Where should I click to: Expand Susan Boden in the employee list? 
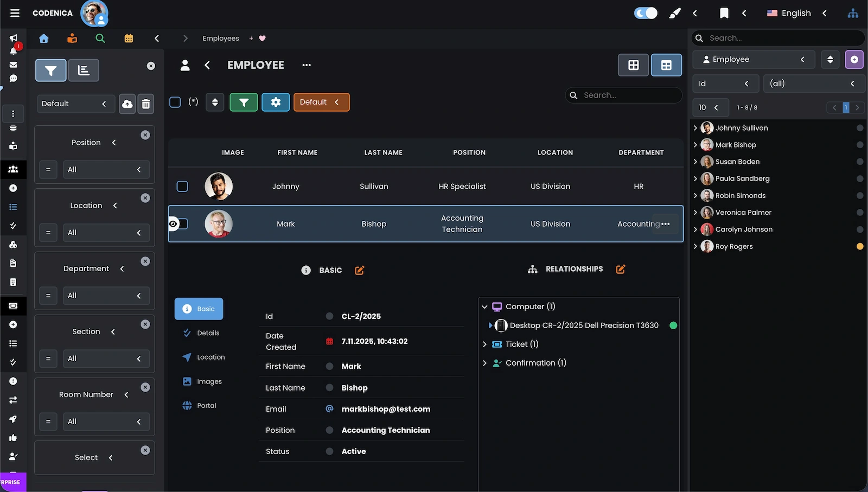point(695,162)
